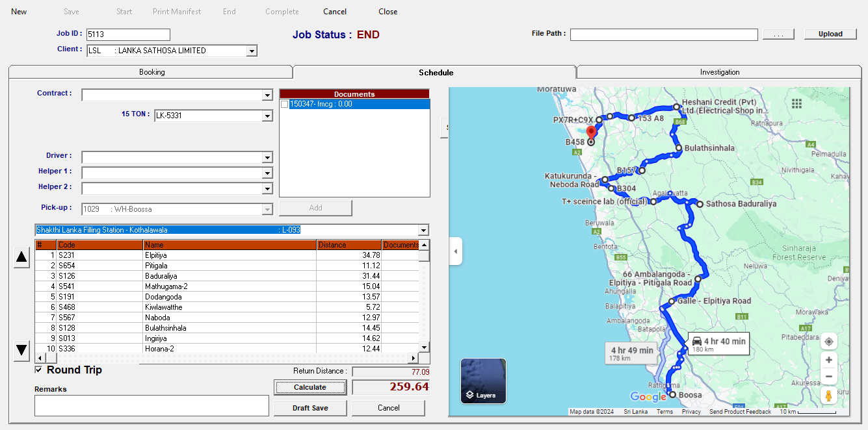Select the Kiwlawatthe row in the table

(227, 307)
